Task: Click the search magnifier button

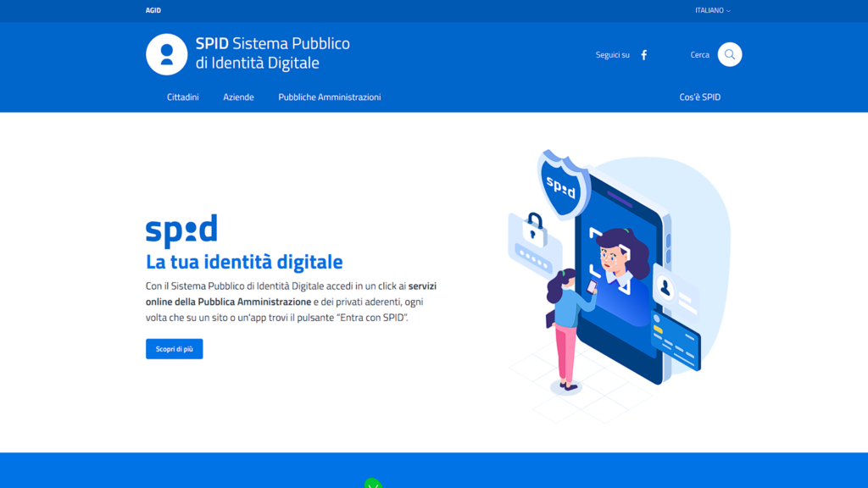Action: (x=730, y=54)
